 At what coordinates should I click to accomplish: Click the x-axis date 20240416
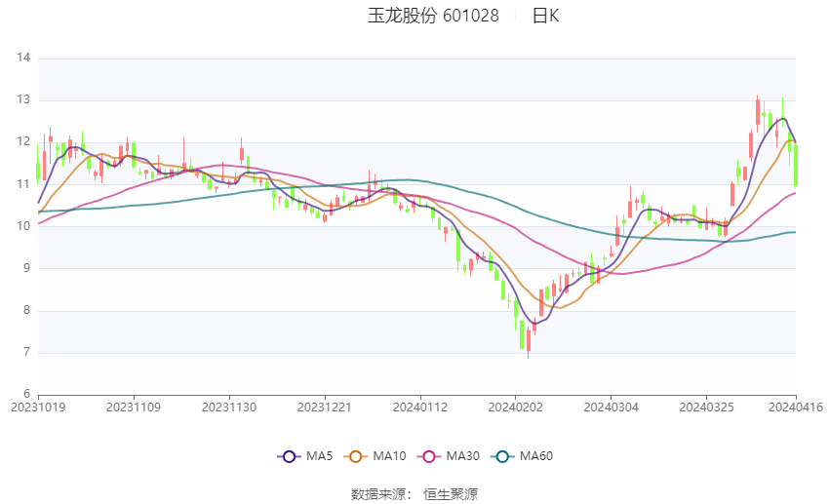796,407
